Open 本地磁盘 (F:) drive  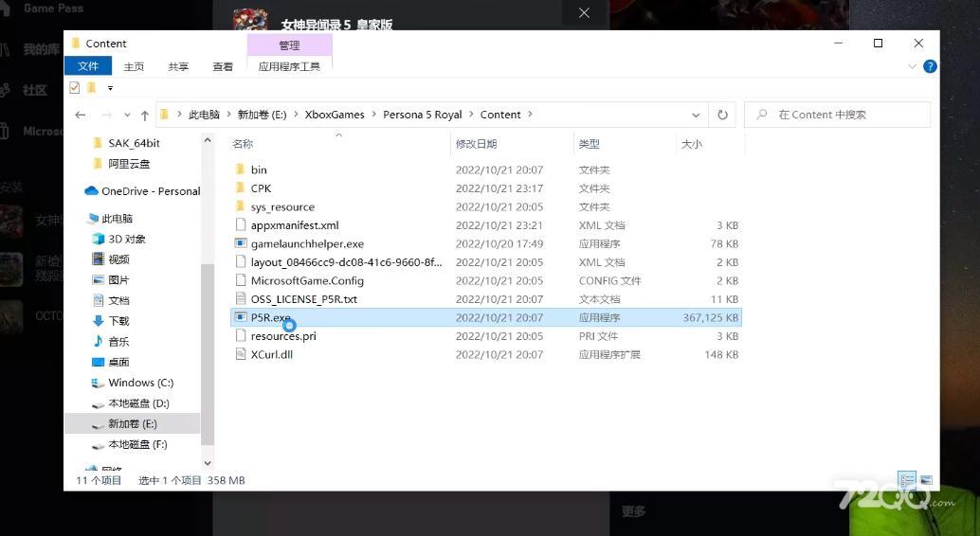pyautogui.click(x=130, y=444)
